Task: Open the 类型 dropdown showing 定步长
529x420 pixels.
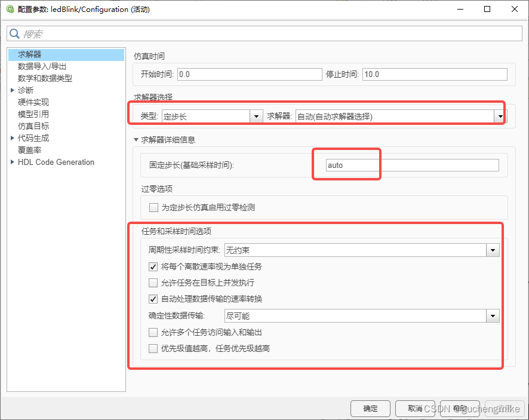Action: pyautogui.click(x=257, y=116)
